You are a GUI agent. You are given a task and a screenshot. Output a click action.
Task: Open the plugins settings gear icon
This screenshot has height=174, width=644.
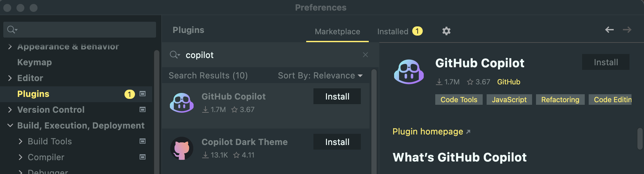click(446, 31)
